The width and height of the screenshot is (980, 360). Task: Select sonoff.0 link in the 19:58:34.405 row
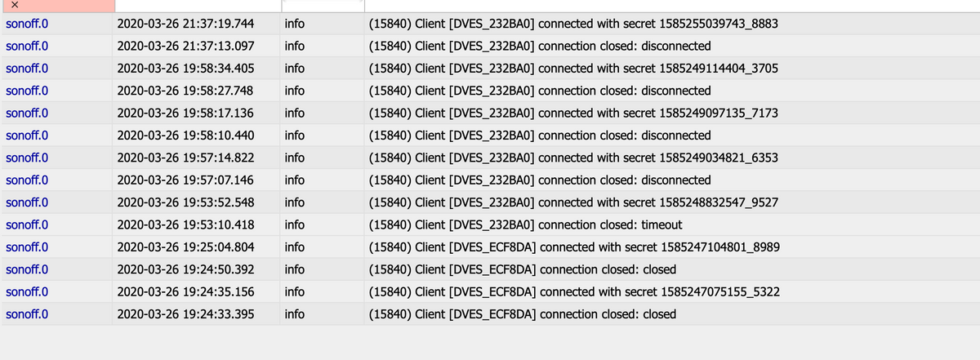tap(27, 69)
